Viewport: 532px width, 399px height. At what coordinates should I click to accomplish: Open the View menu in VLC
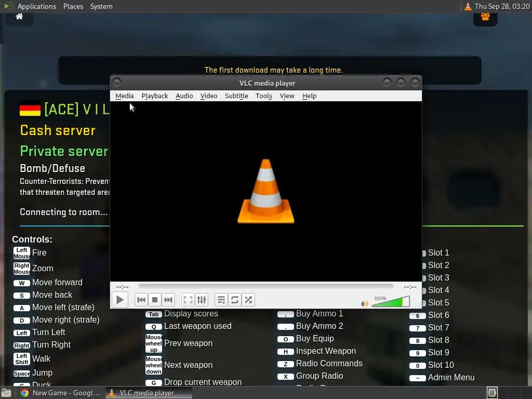[x=287, y=96]
